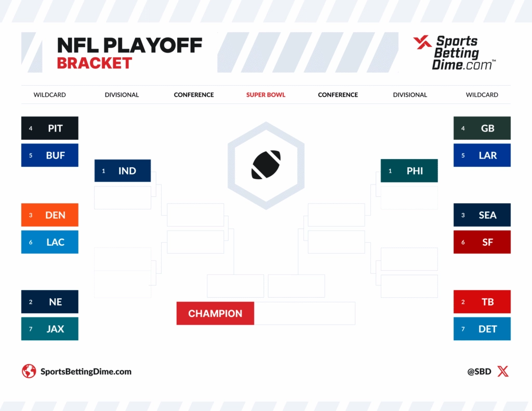Click the X social icon beside @SBD
Viewport: 532px width, 411px height.
(x=503, y=371)
